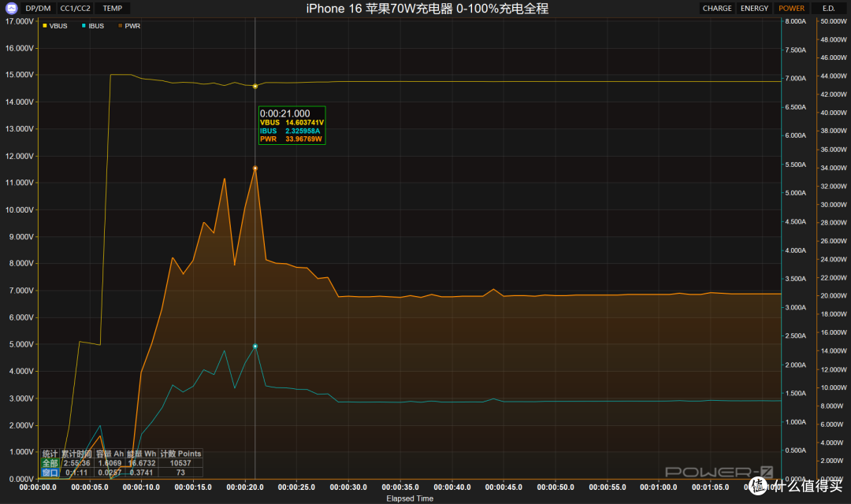This screenshot has height=504, width=851.
Task: Click the 10537 points count cell
Action: pyautogui.click(x=180, y=463)
